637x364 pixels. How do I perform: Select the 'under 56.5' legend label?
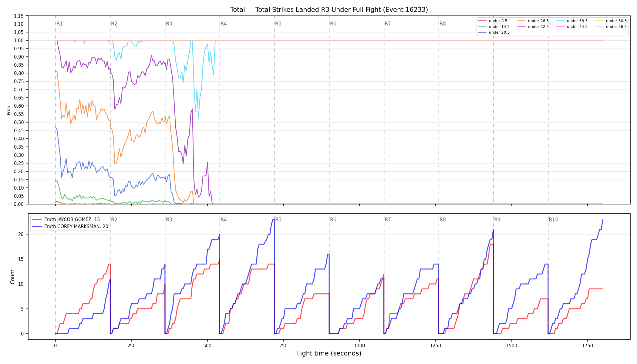(616, 27)
